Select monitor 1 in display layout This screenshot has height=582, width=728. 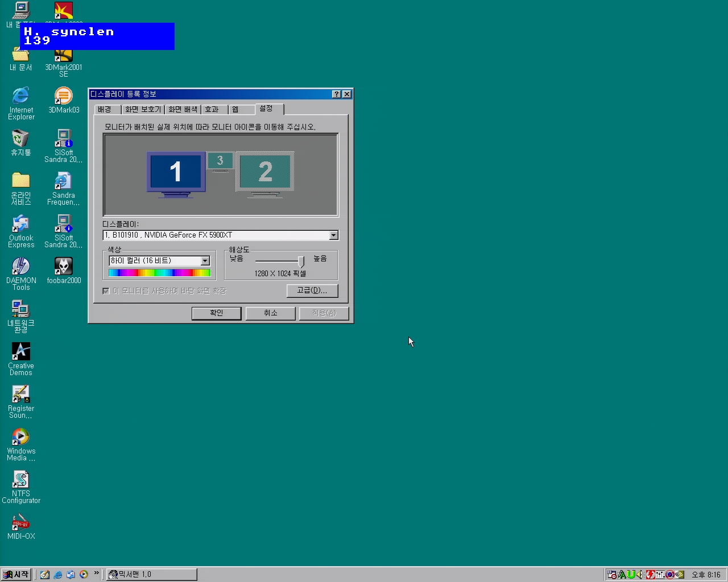click(176, 174)
